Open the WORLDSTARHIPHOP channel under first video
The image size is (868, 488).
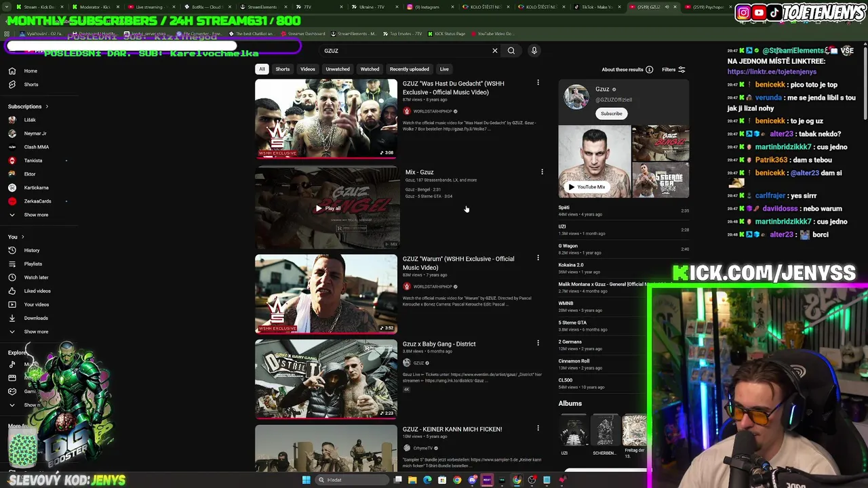coord(432,111)
